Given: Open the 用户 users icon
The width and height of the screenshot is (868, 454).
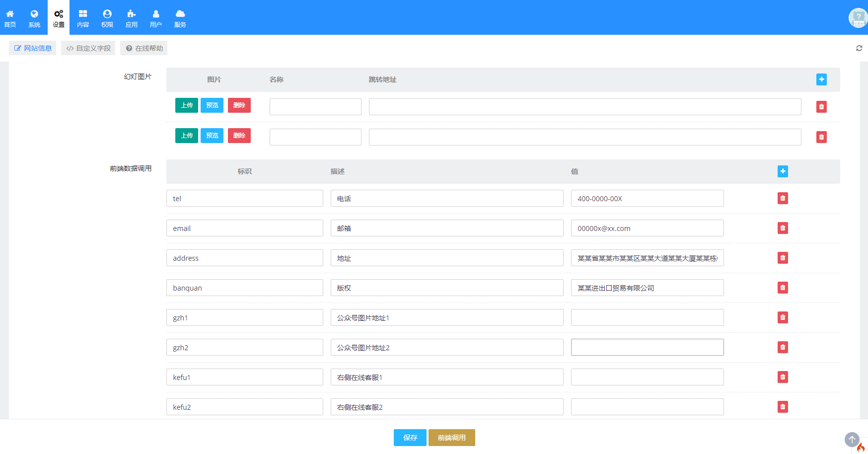Looking at the screenshot, I should (x=156, y=17).
